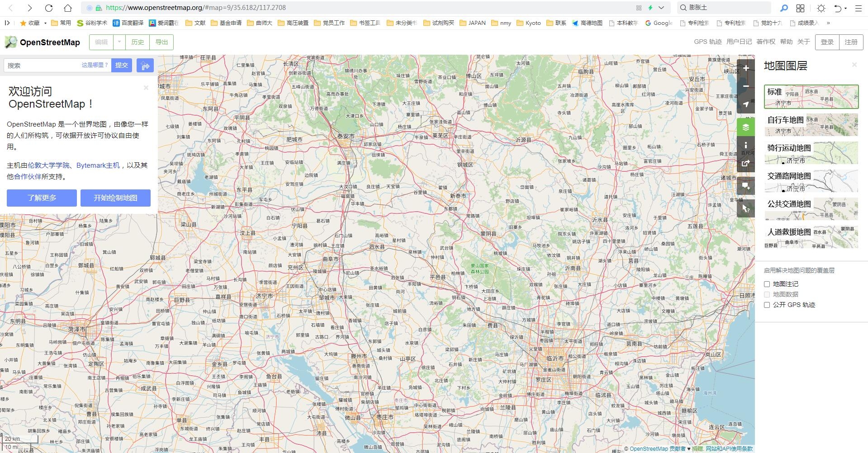Click the map zoom out minus button
The width and height of the screenshot is (868, 453).
[x=745, y=86]
